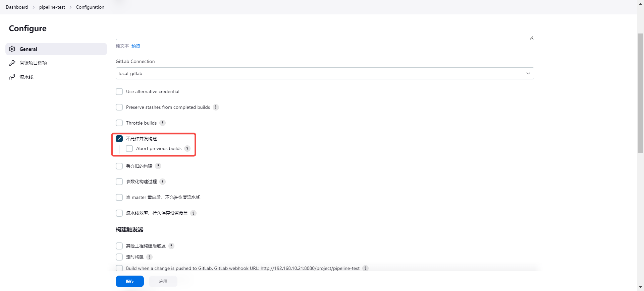The width and height of the screenshot is (644, 291).
Task: Expand the GitLab Connection dropdown
Action: pos(324,73)
